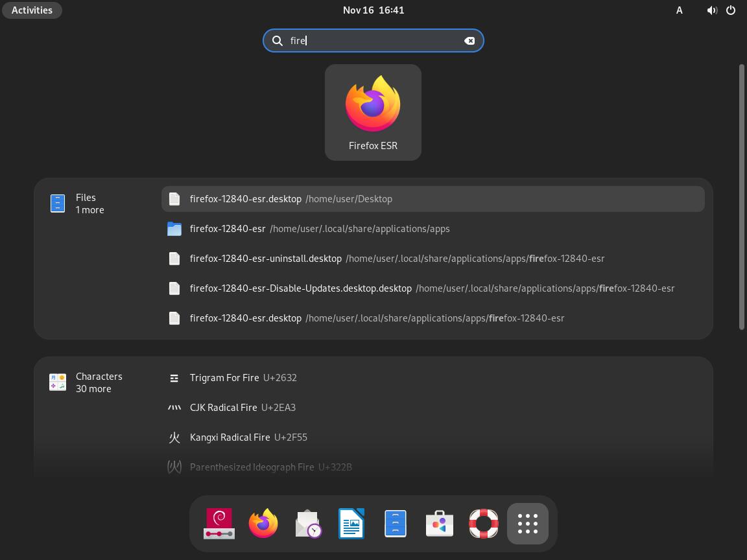Select CJK Radical Fire U+2EA3

[x=433, y=408]
